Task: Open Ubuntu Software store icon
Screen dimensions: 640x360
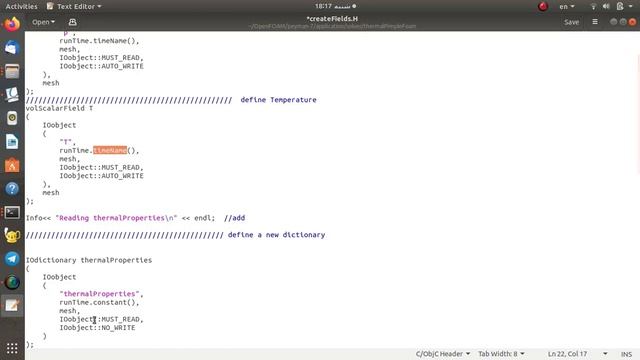Action: tap(12, 165)
